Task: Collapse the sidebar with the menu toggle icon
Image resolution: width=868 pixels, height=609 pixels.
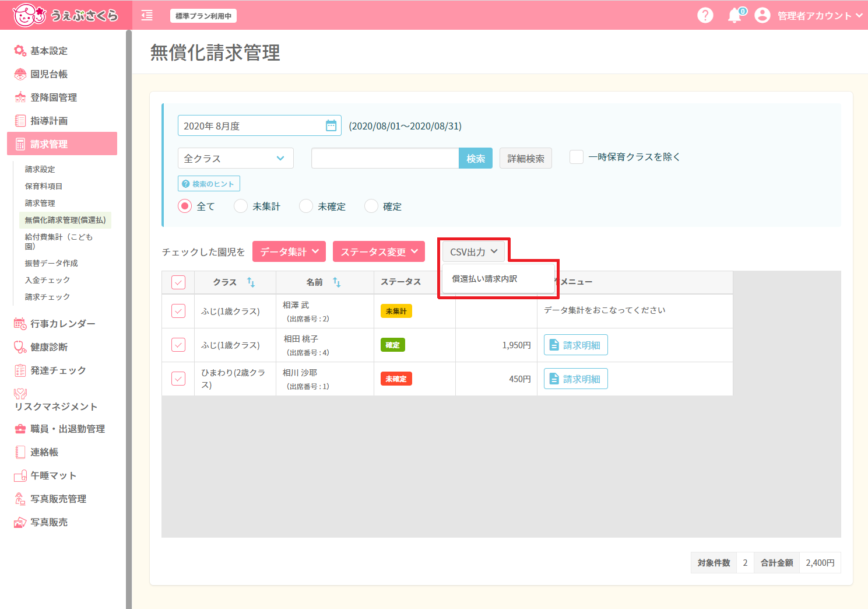Action: point(147,16)
